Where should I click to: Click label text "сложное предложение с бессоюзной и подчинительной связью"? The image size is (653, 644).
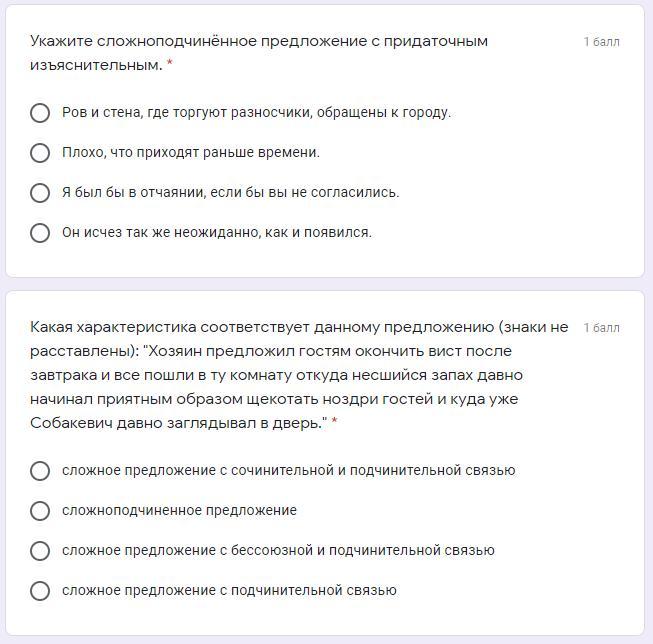[278, 551]
